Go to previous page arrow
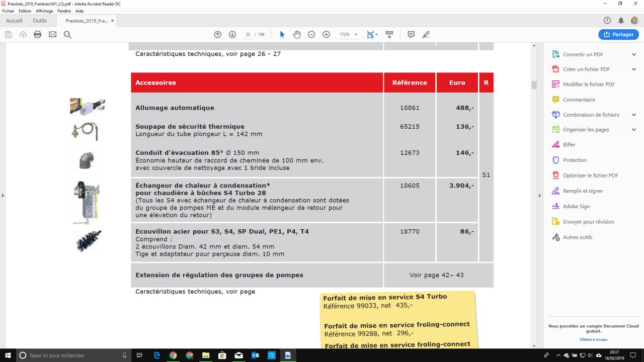644x362 pixels. point(218,35)
